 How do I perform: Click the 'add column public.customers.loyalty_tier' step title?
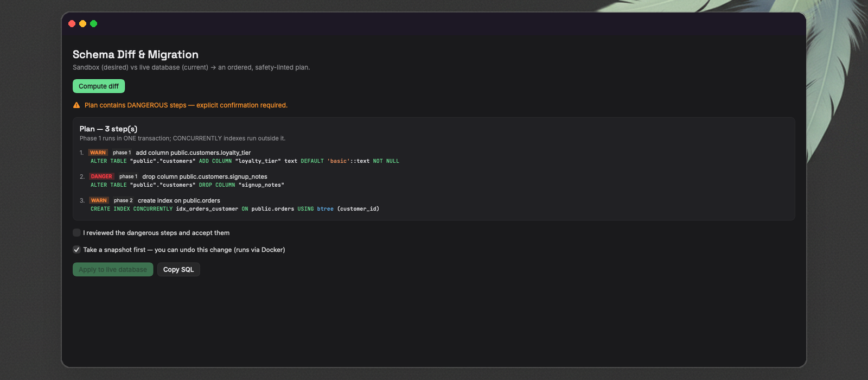193,153
